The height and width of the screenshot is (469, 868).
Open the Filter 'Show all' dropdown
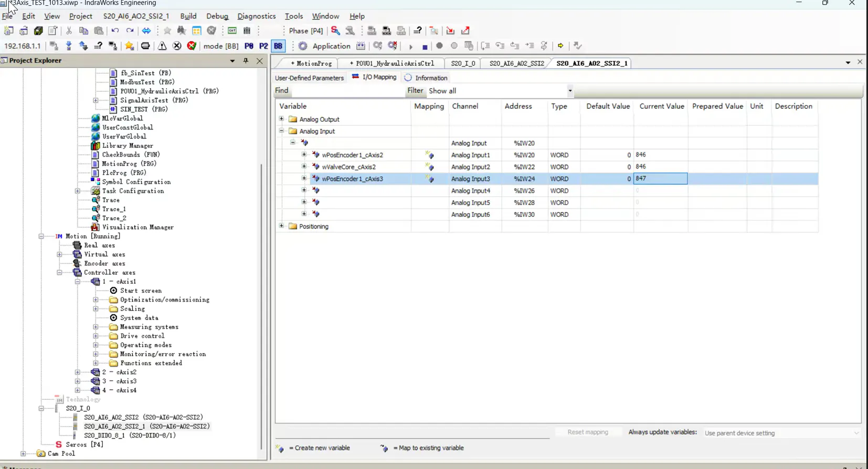click(x=569, y=91)
